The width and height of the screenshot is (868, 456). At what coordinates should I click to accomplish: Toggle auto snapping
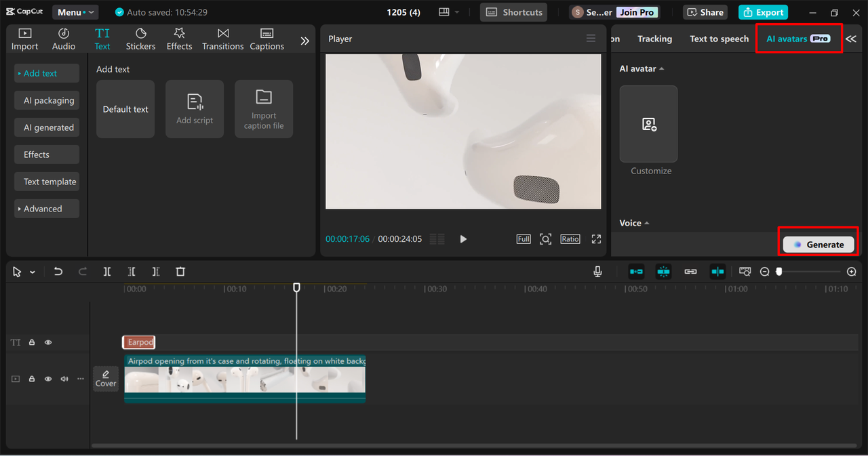[663, 272]
